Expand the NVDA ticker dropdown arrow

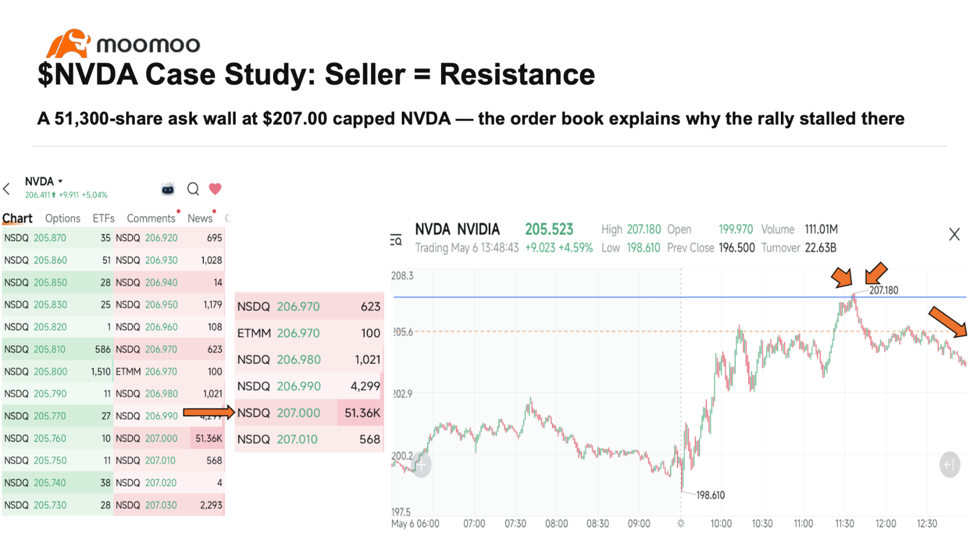point(60,181)
